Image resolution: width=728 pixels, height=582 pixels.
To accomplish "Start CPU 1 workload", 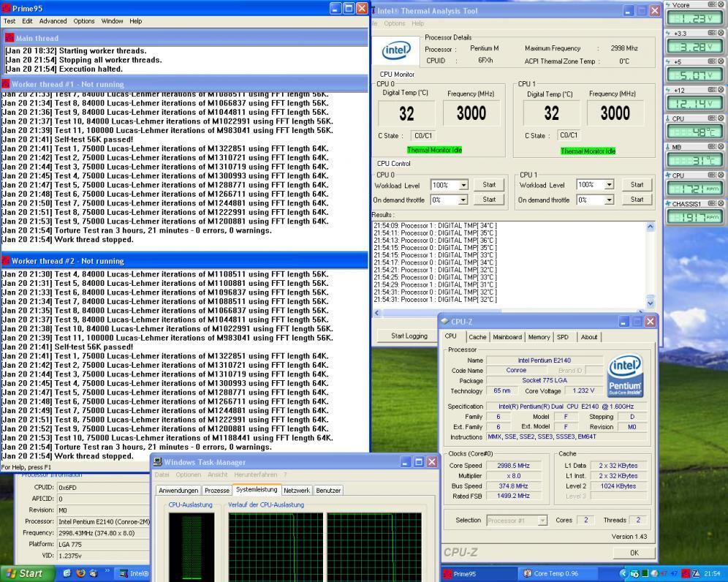I will (637, 184).
